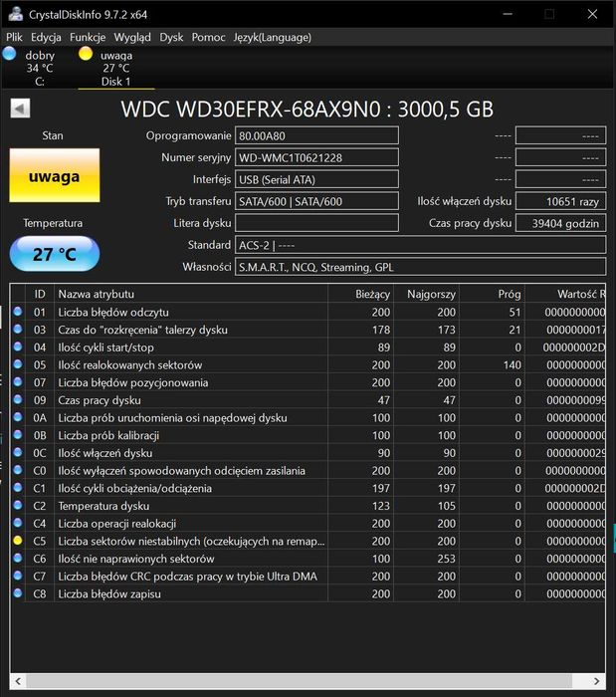Image resolution: width=616 pixels, height=697 pixels.
Task: Click the blue status dot for attribute C8
Action: tap(18, 593)
